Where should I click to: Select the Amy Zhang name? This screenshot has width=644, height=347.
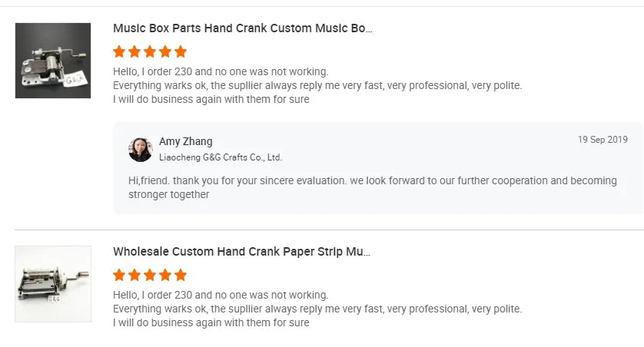(185, 141)
